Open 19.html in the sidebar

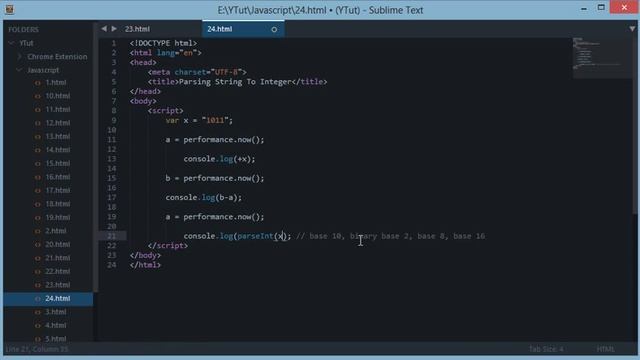click(58, 217)
